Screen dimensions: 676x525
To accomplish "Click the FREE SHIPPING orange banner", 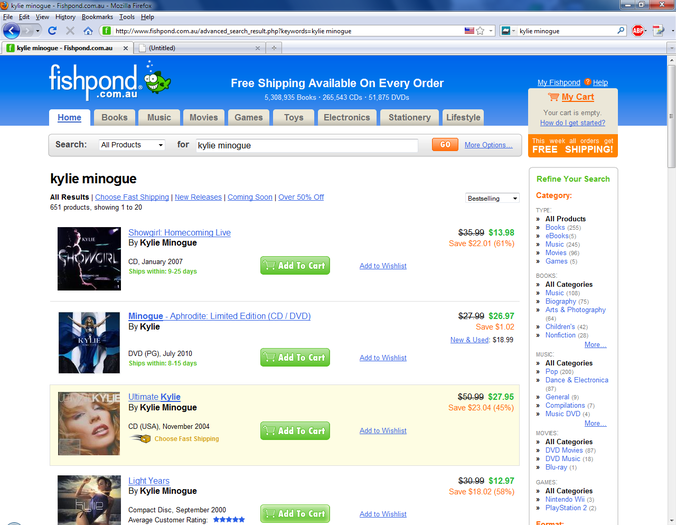I will coord(573,146).
